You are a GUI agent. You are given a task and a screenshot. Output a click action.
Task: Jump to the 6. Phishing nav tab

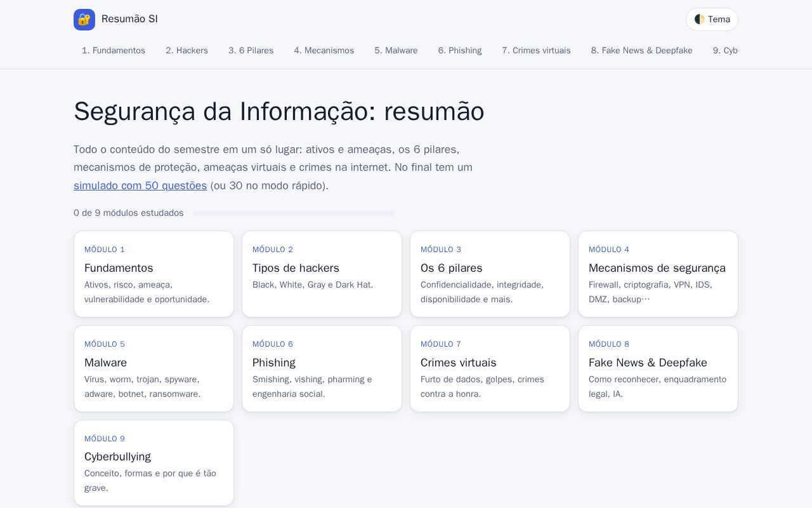pos(460,51)
